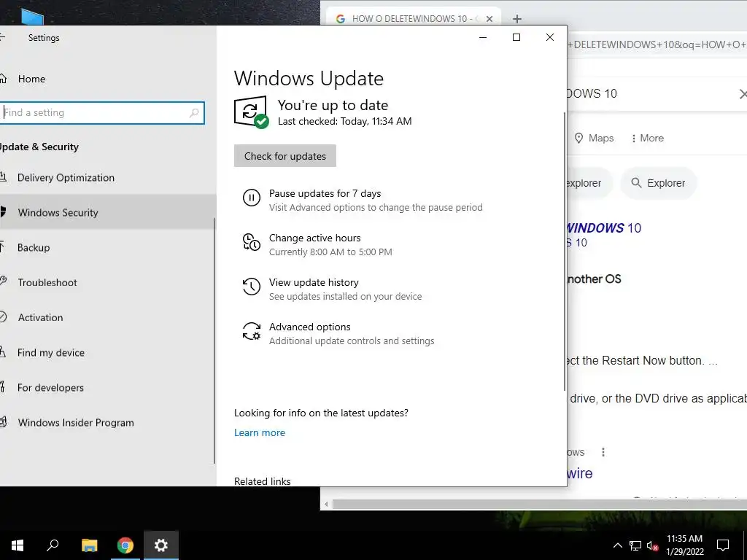
Task: Click the magnifier icon in Find a setting
Action: pyautogui.click(x=194, y=113)
